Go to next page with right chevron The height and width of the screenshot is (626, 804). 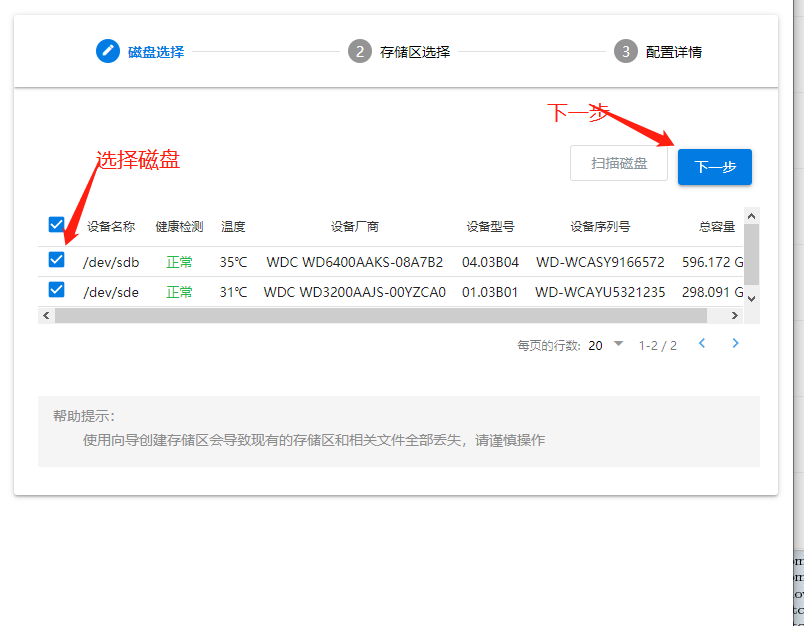pos(736,344)
